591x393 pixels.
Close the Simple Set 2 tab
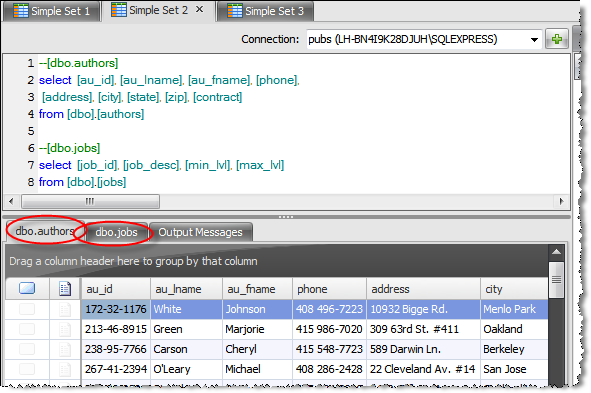tap(199, 9)
